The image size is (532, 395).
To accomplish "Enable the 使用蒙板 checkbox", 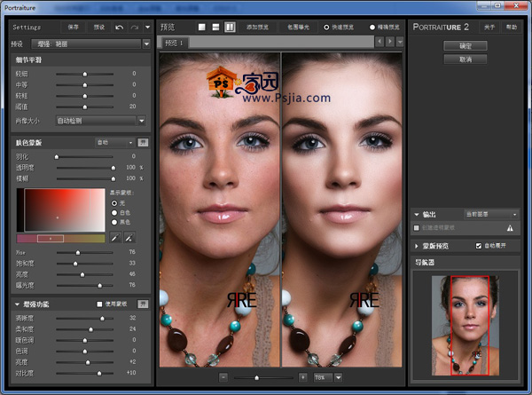I will (99, 304).
